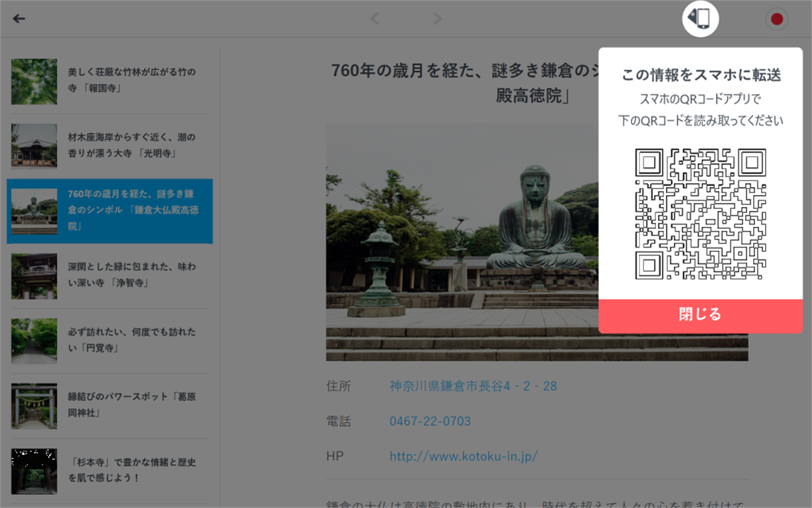
Task: Open http://www.kotoku-in.jp/ website link
Action: coord(464,456)
